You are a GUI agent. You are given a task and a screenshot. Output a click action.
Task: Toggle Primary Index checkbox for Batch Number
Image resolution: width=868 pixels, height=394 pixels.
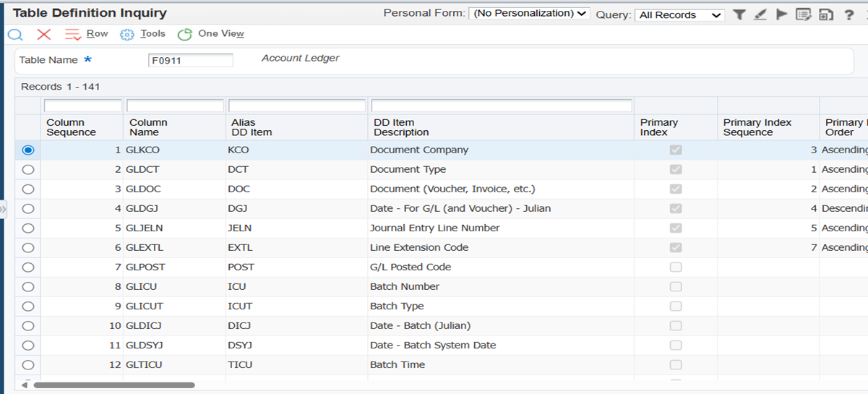[x=676, y=286]
